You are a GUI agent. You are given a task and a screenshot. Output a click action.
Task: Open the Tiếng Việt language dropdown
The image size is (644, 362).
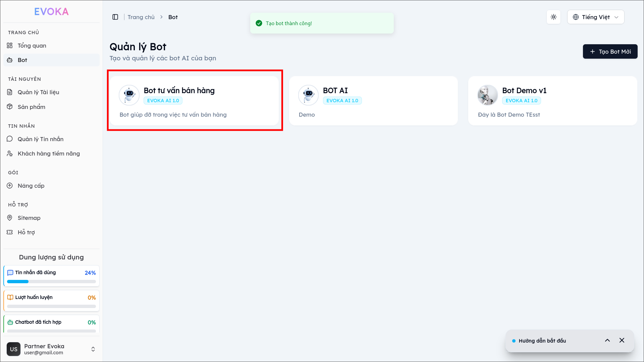click(x=595, y=17)
